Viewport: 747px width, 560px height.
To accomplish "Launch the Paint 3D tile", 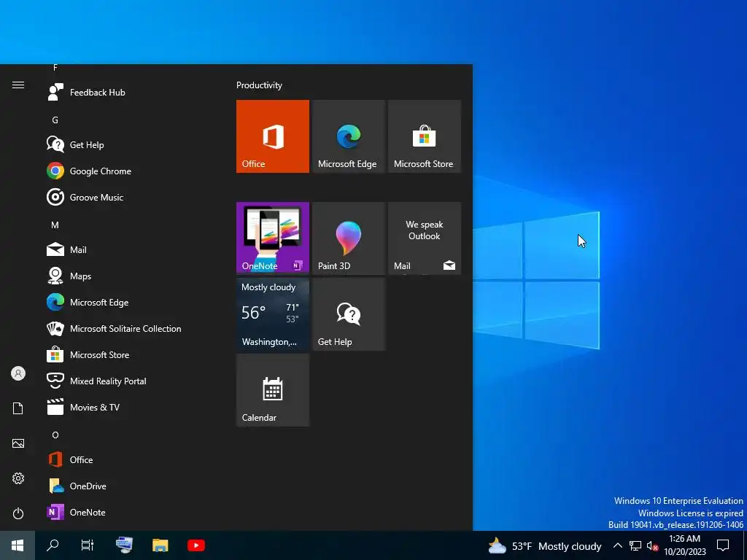I will click(x=348, y=238).
